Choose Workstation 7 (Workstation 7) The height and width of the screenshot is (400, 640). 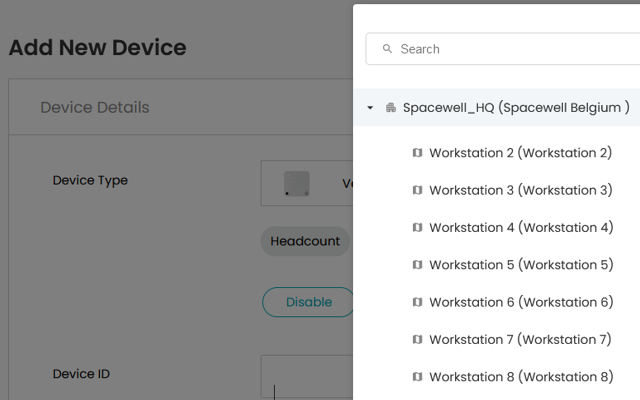pyautogui.click(x=520, y=340)
